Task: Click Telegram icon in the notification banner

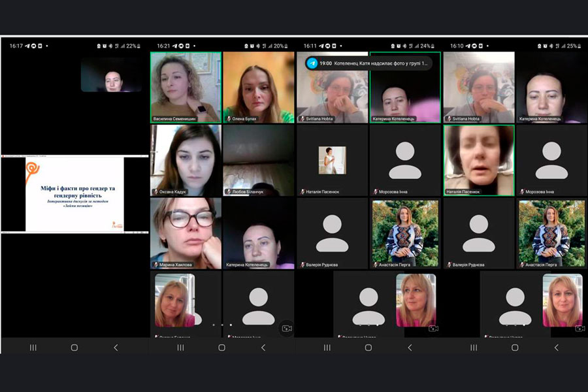Action: coord(312,63)
